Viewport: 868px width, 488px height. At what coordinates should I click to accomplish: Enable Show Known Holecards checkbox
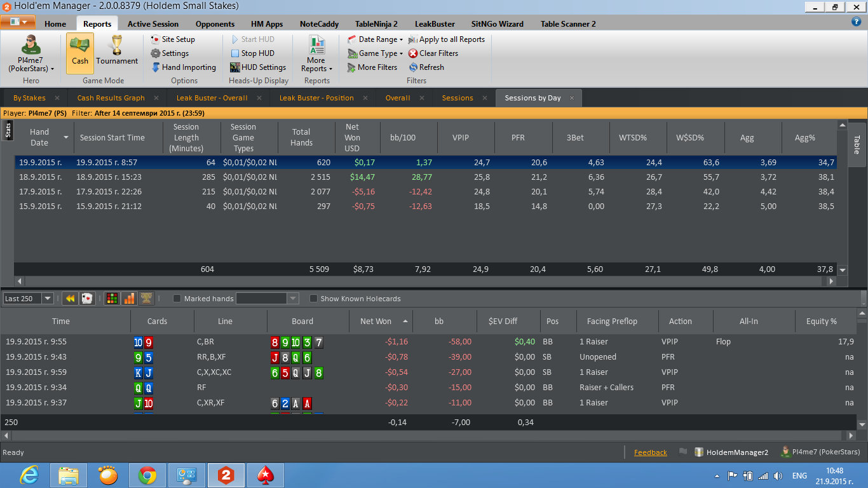point(313,299)
